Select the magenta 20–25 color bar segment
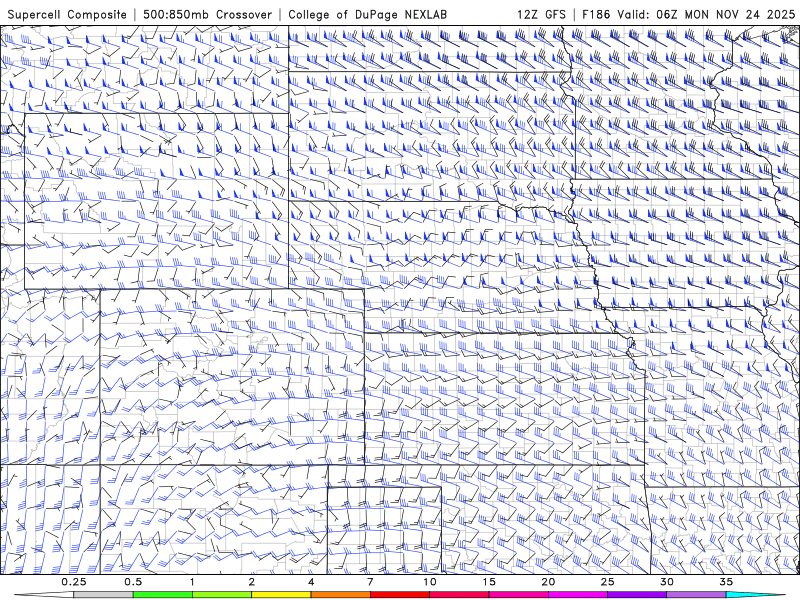800x600 pixels. pyautogui.click(x=578, y=595)
